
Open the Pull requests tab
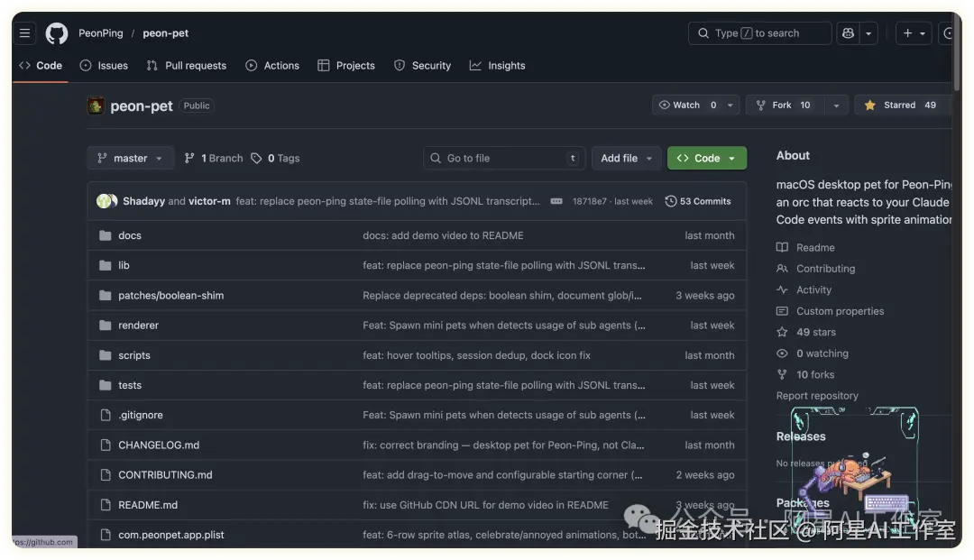tap(187, 65)
